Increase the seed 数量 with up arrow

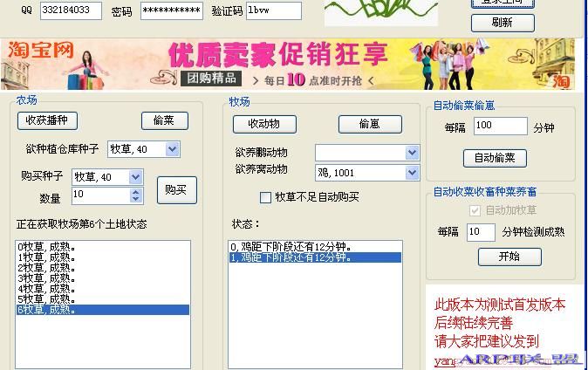(x=136, y=192)
